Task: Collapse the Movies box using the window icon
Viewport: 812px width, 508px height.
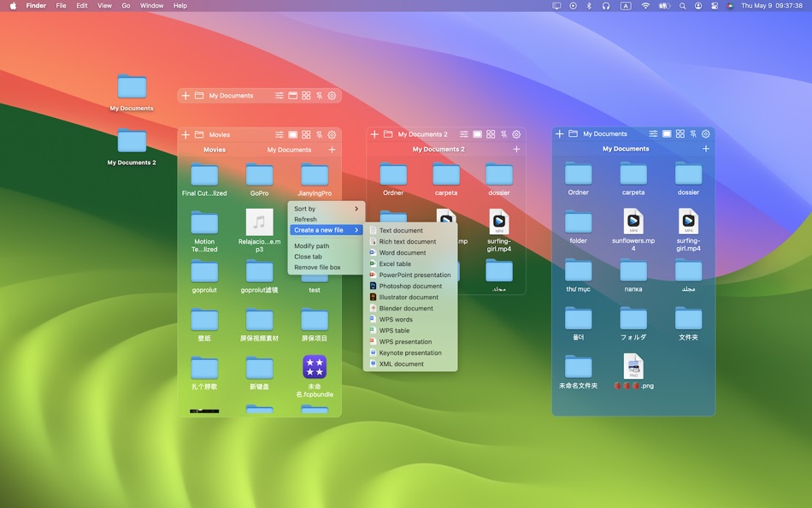Action: coord(292,134)
